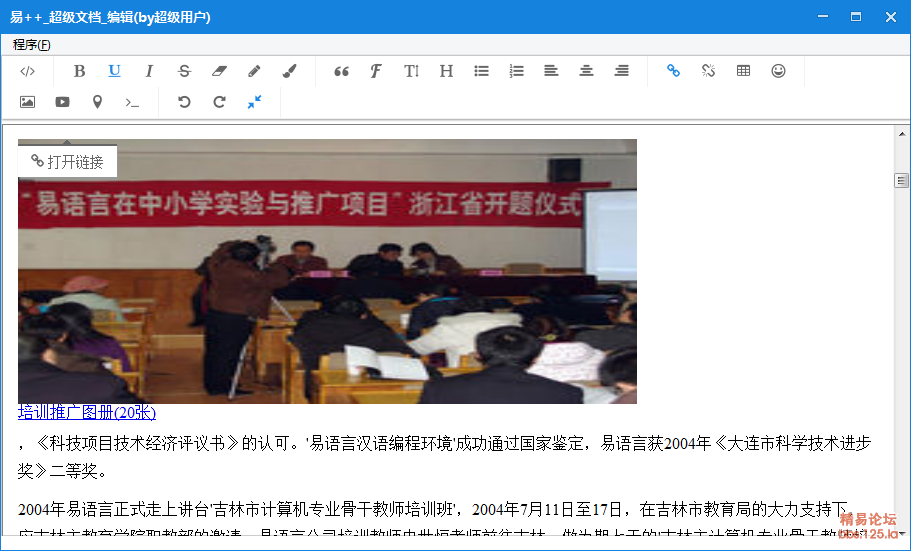
Task: Insert a video
Action: click(62, 102)
